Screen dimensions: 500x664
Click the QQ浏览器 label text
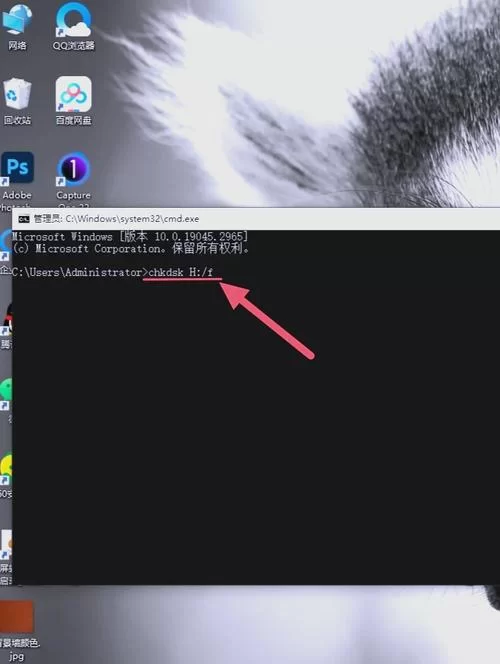[74, 45]
